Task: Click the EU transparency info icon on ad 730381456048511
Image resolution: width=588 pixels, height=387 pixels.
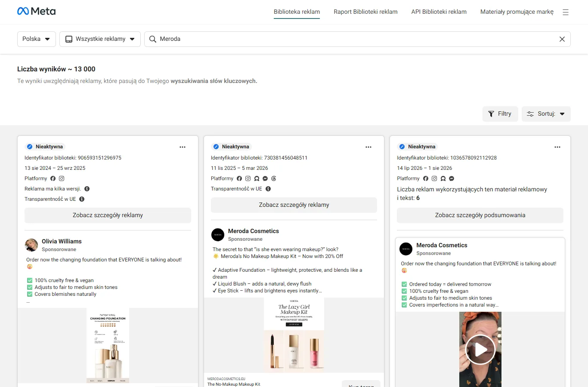Action: (x=268, y=189)
